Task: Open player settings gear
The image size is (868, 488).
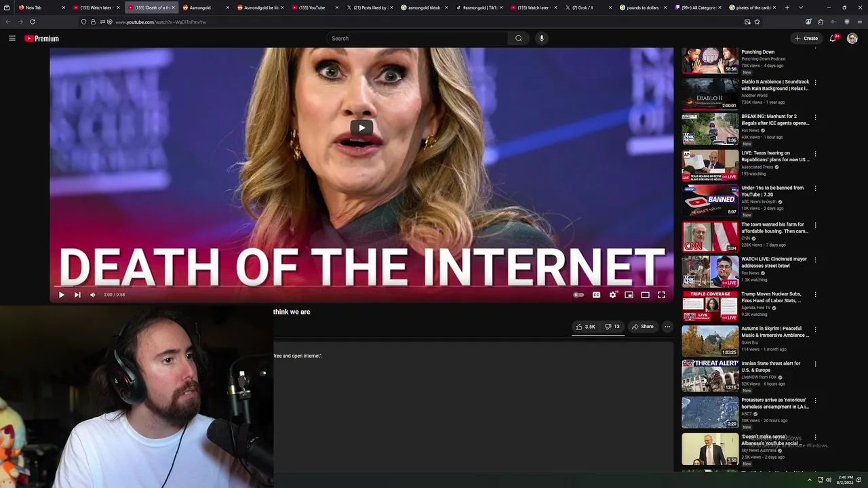Action: (613, 295)
